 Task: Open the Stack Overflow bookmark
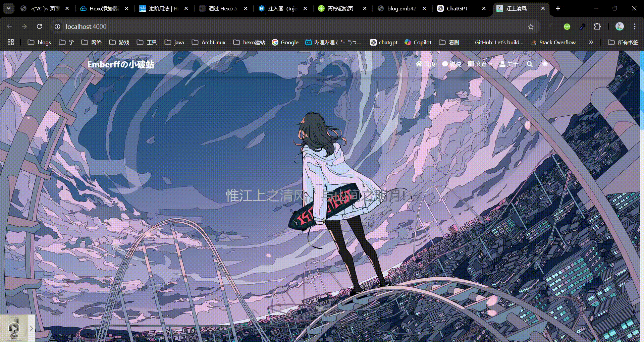click(553, 42)
